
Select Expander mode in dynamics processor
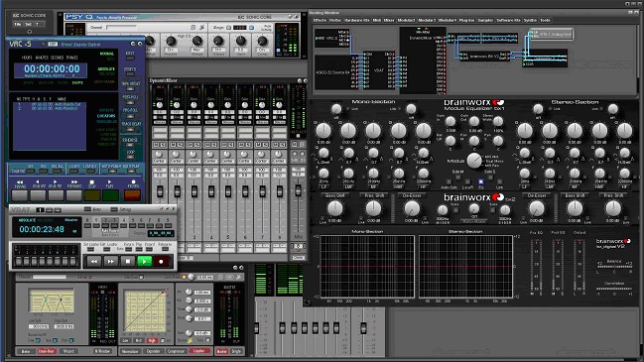pyautogui.click(x=153, y=351)
